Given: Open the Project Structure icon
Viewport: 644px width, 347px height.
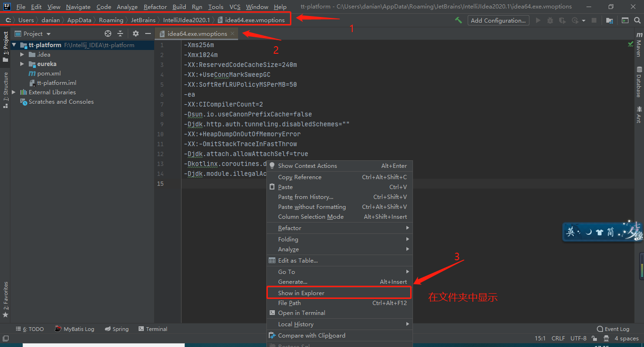Looking at the screenshot, I should pos(610,20).
